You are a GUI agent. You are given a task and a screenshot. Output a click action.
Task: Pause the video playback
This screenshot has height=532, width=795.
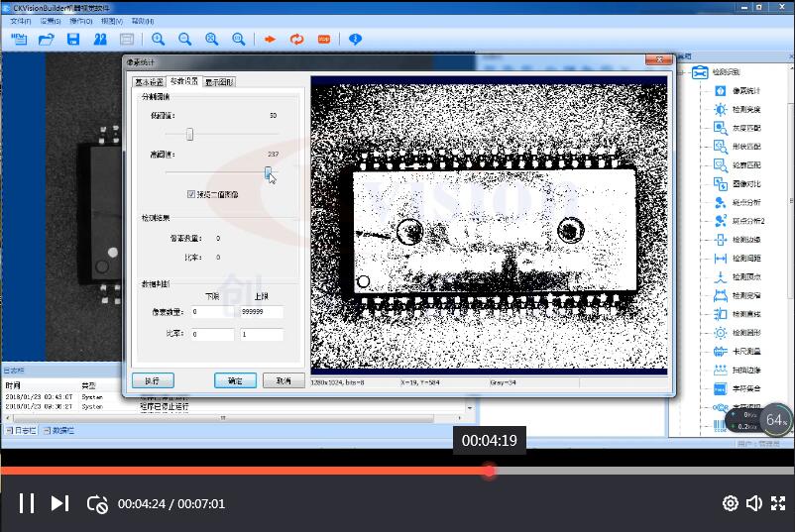click(27, 503)
